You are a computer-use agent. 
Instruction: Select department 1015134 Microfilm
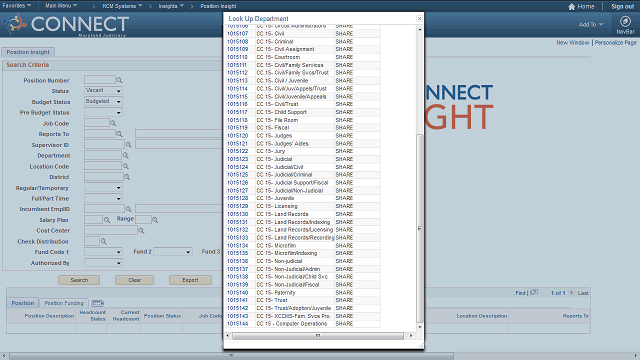[x=238, y=245]
